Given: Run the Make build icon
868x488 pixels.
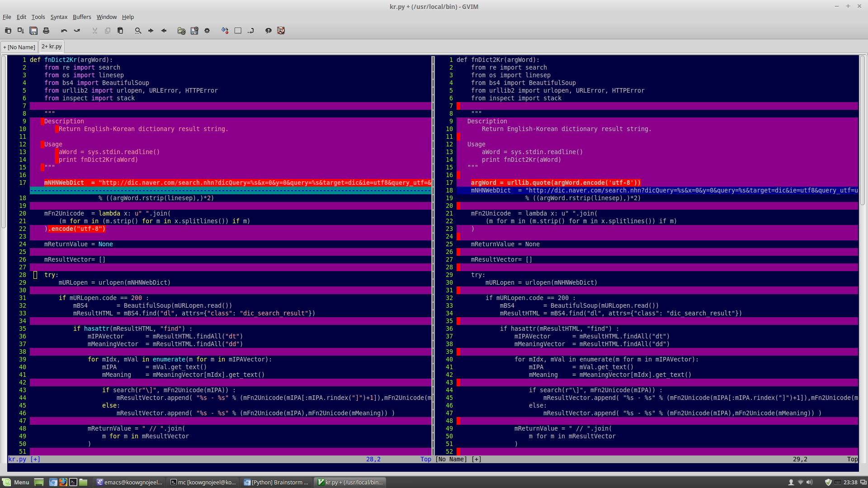Looking at the screenshot, I should (225, 31).
